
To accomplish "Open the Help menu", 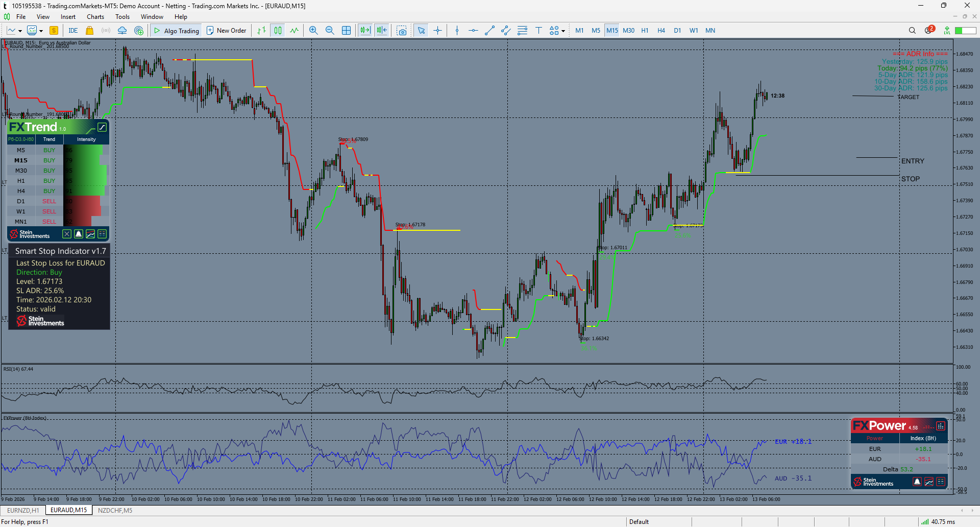I will [181, 17].
